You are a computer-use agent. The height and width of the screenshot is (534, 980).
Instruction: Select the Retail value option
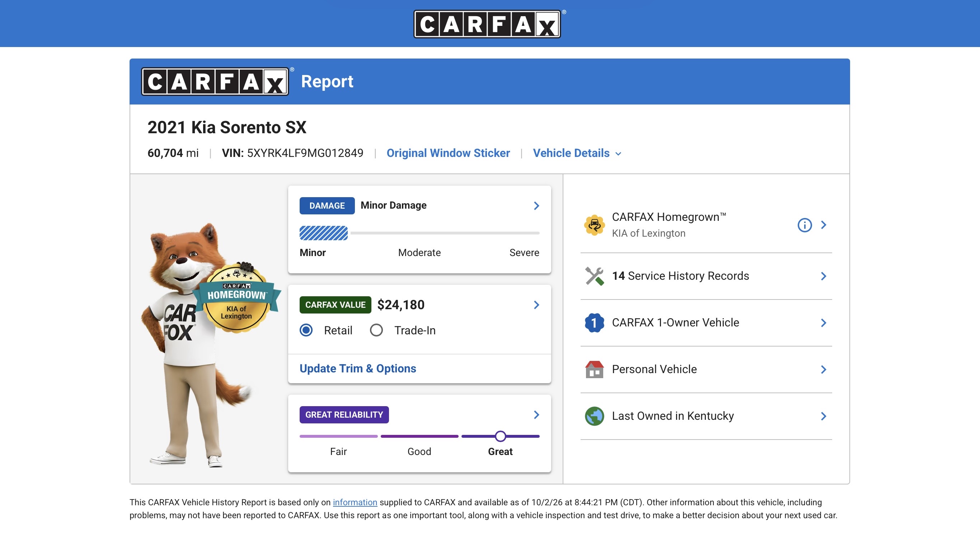point(306,330)
